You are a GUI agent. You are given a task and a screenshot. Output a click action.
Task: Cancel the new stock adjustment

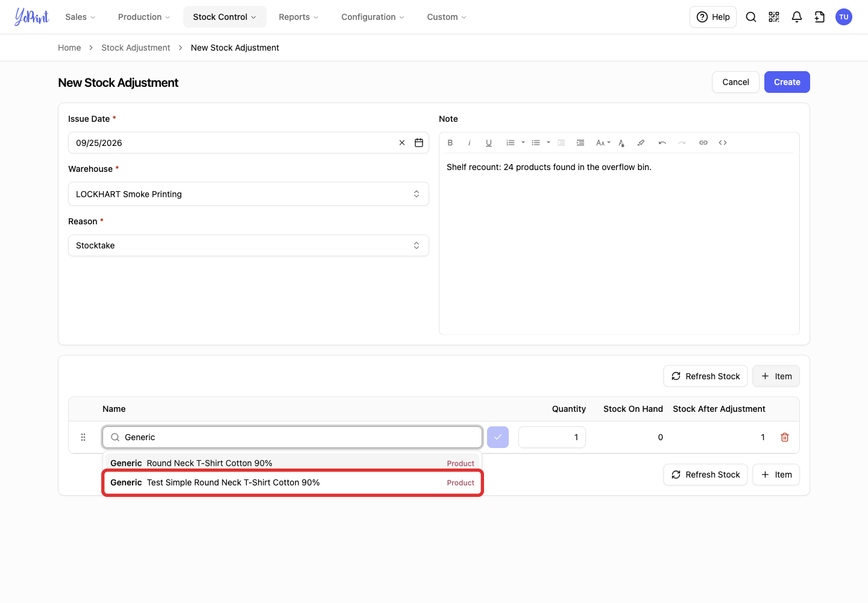736,82
